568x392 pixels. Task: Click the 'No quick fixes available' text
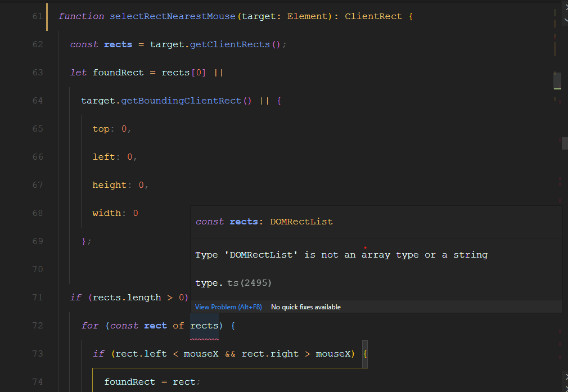306,307
